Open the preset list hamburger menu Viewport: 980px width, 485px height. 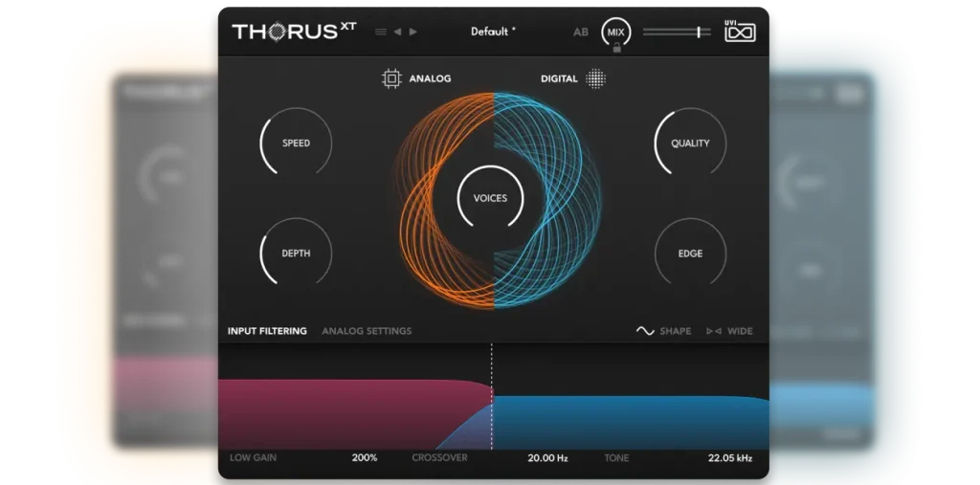[380, 32]
